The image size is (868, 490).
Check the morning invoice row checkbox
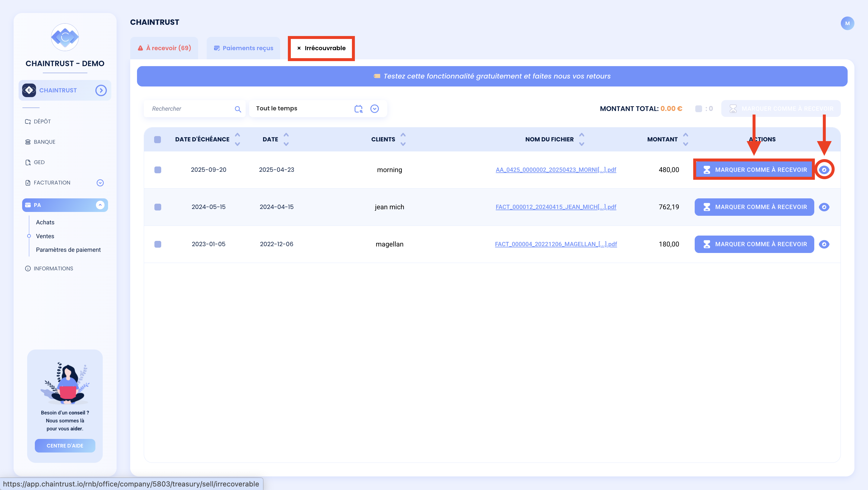tap(158, 170)
